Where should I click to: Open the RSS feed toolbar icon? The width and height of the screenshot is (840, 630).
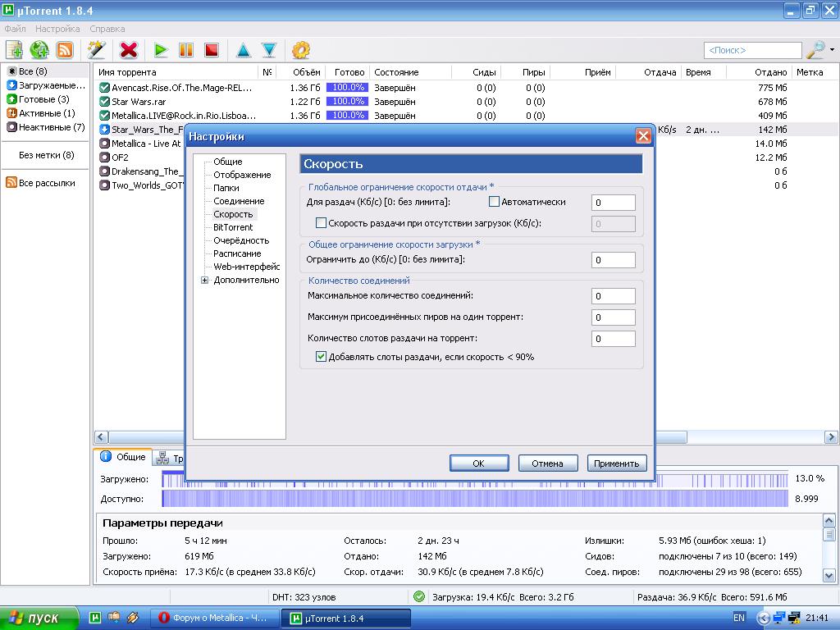(x=65, y=50)
